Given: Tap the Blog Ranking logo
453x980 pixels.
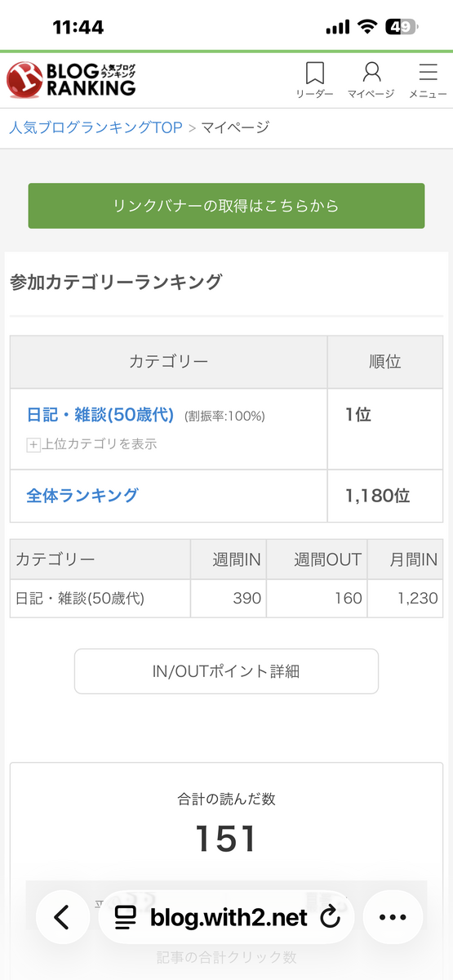Looking at the screenshot, I should coord(72,80).
